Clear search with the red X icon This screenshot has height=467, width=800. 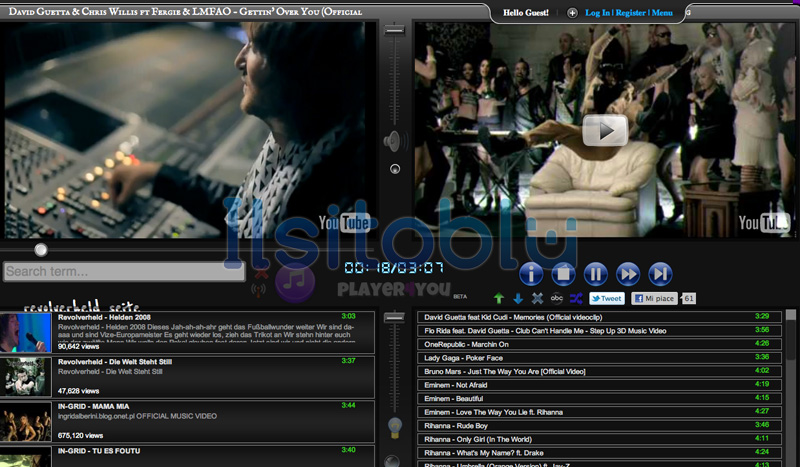pyautogui.click(x=261, y=274)
